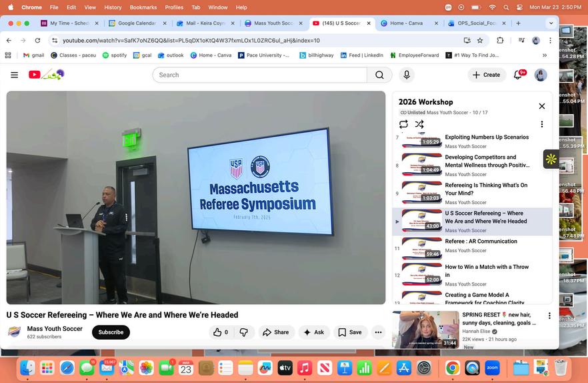Click the Mass Youth Soccer channel avatar
This screenshot has height=383, width=588.
coord(14,332)
